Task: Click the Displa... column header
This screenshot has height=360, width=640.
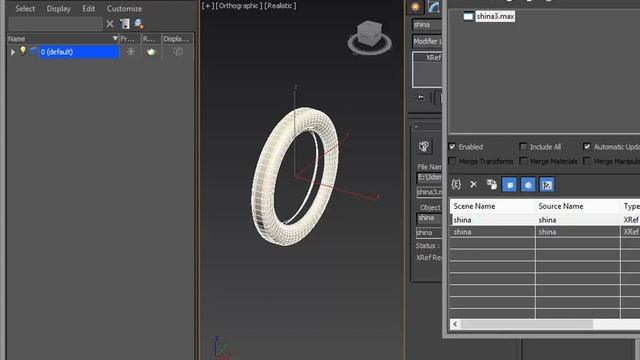Action: tap(177, 39)
